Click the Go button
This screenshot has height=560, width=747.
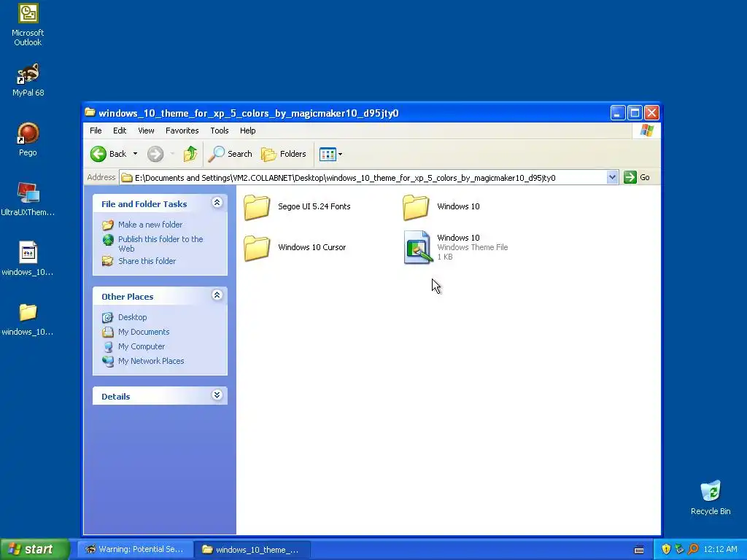pos(637,177)
